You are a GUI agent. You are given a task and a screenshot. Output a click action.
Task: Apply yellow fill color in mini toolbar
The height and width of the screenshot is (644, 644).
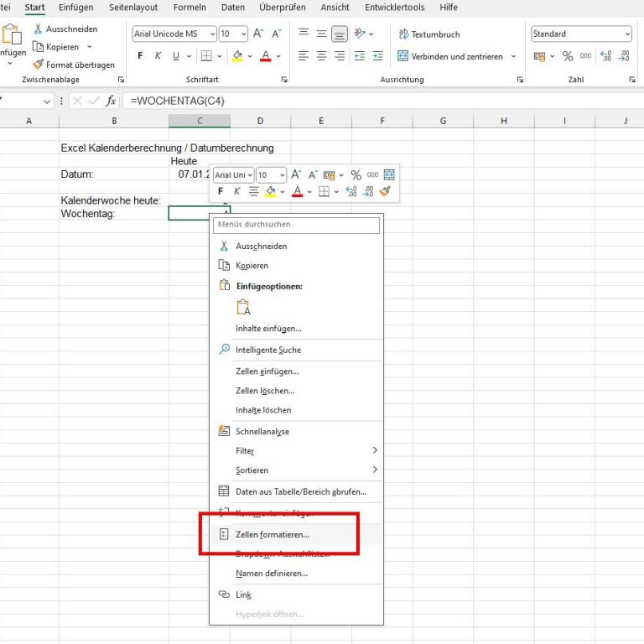pos(271,191)
